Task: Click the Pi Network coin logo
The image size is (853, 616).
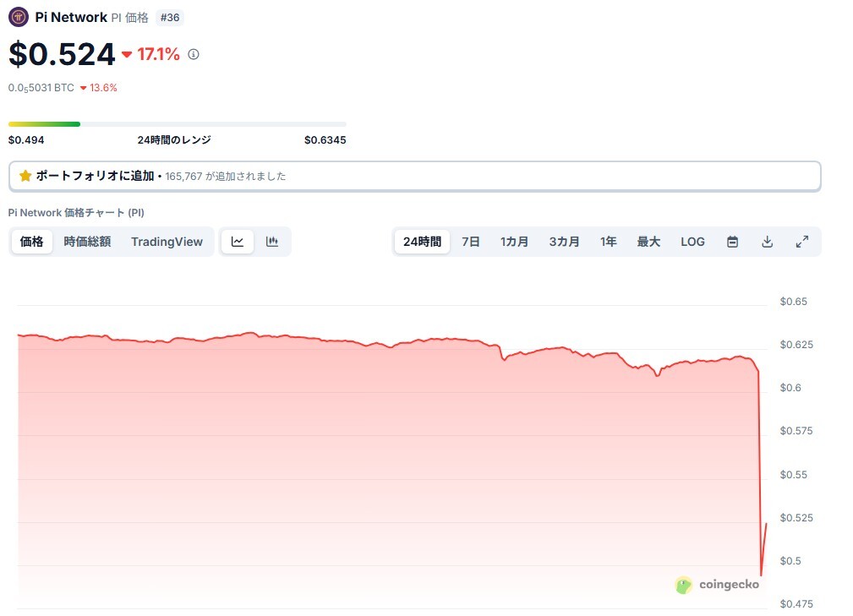Action: click(x=19, y=18)
